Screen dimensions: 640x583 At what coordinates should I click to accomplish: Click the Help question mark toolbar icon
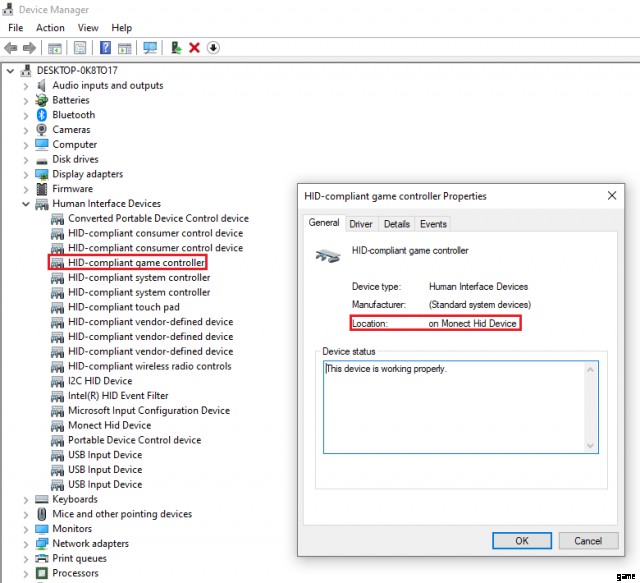click(x=105, y=48)
